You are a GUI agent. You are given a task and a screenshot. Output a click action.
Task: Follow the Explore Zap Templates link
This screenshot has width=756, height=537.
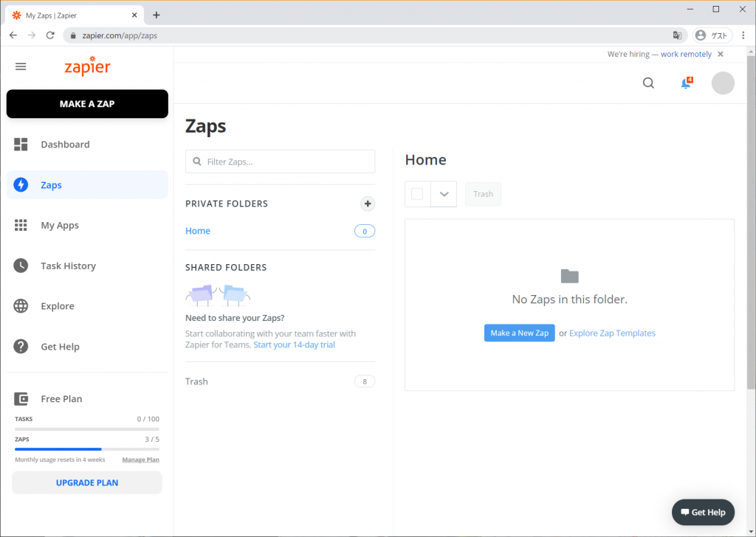coord(612,333)
